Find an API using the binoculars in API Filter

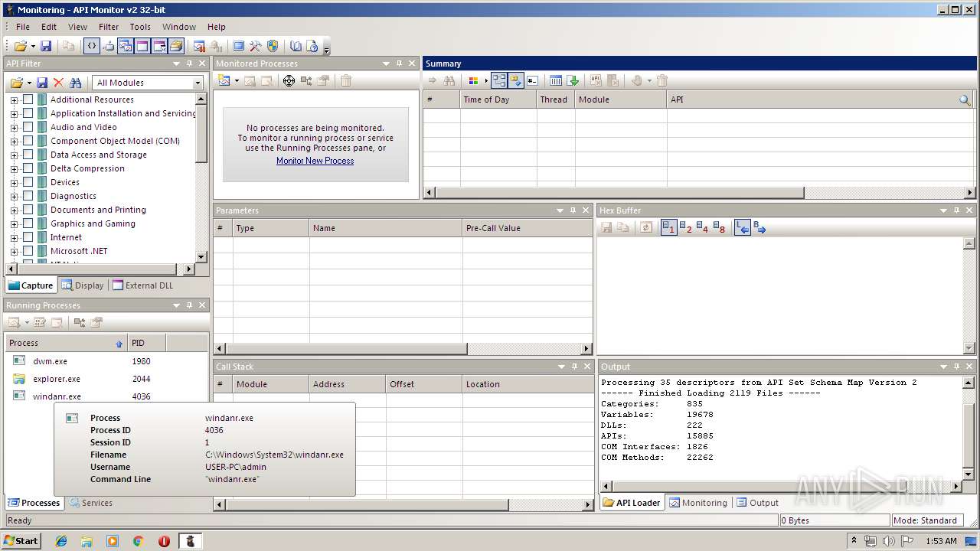tap(75, 83)
